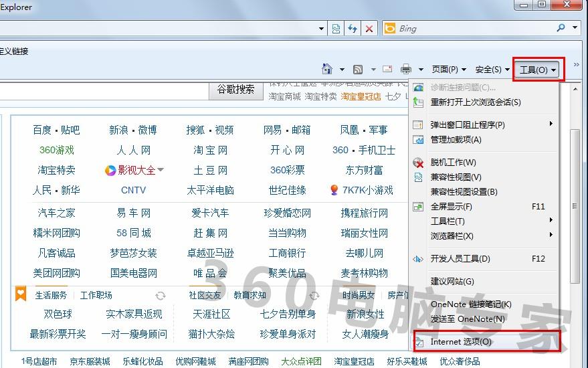Open the search provider dropdown arrow

click(575, 27)
